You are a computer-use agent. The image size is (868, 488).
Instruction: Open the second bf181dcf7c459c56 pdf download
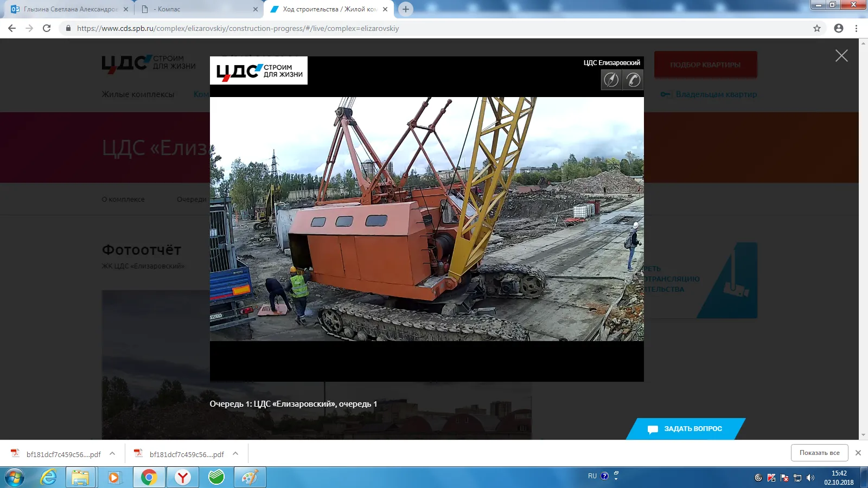179,454
